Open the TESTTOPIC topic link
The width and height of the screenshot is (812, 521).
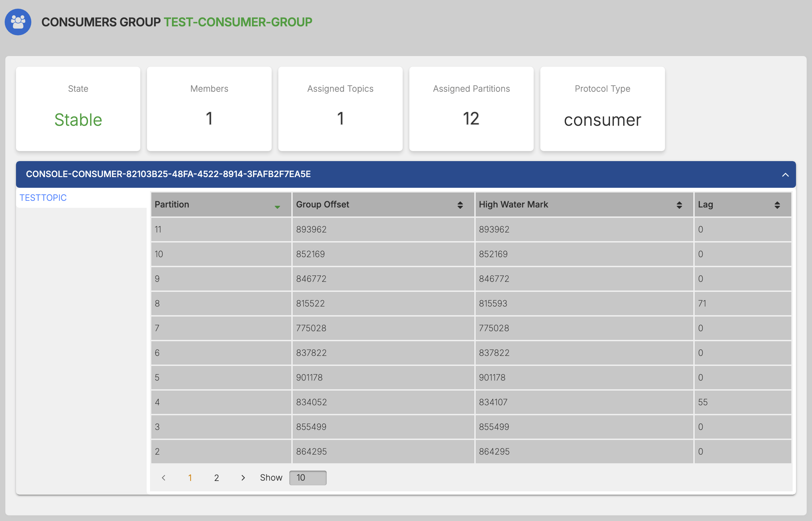coord(43,197)
